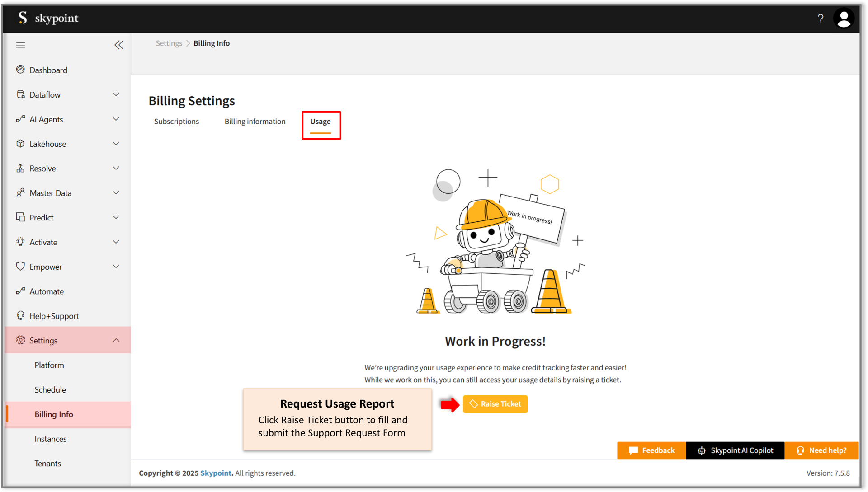The width and height of the screenshot is (868, 492).
Task: Open the Billing information tab
Action: (255, 122)
